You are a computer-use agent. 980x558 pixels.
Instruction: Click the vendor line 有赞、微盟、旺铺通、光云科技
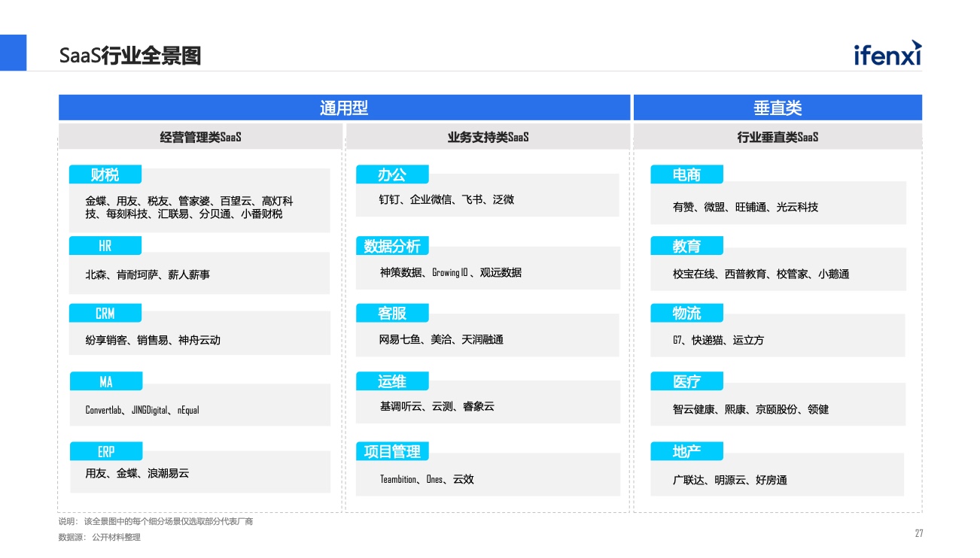pyautogui.click(x=745, y=207)
